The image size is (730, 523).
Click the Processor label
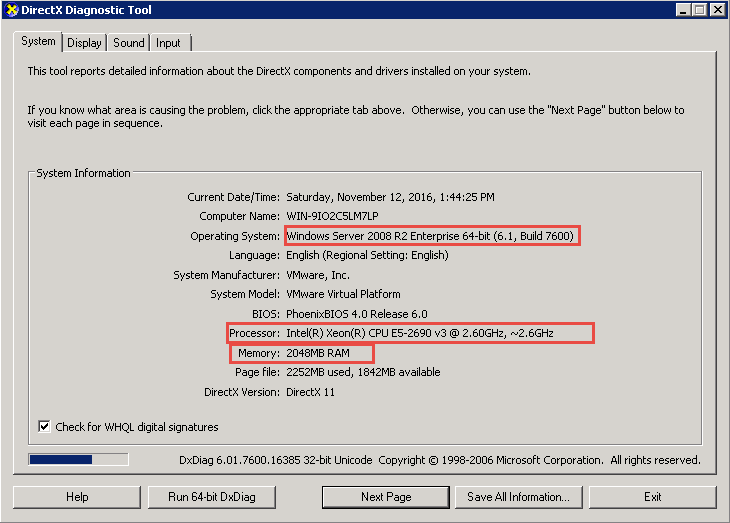(x=254, y=333)
